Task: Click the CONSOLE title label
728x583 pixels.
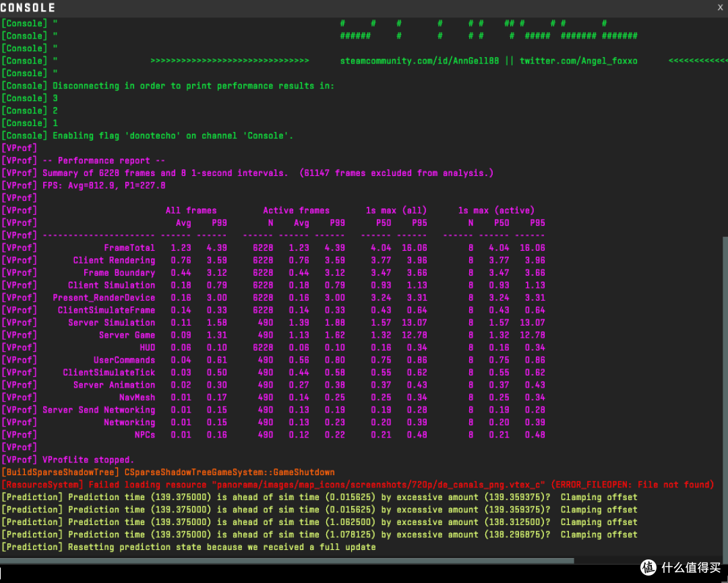Action: (28, 7)
